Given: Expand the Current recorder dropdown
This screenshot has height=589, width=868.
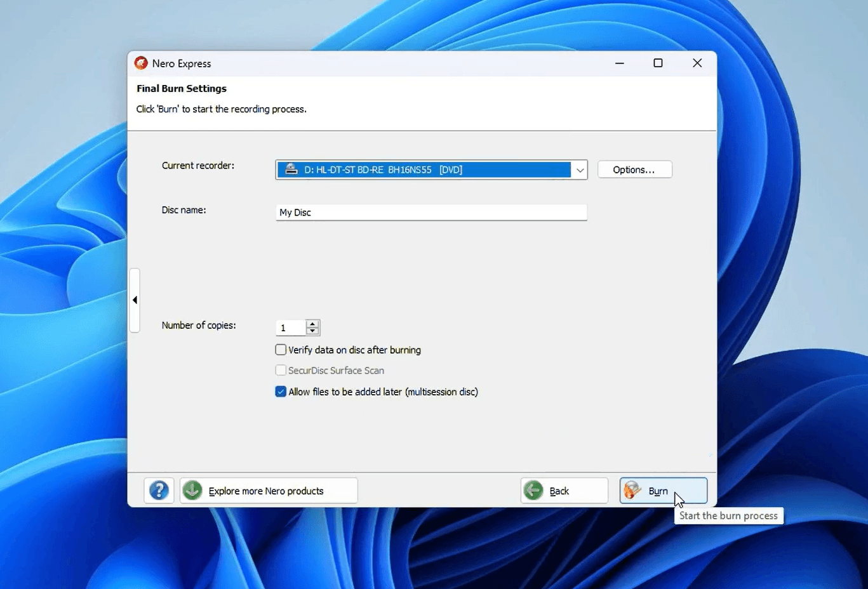Looking at the screenshot, I should 579,170.
